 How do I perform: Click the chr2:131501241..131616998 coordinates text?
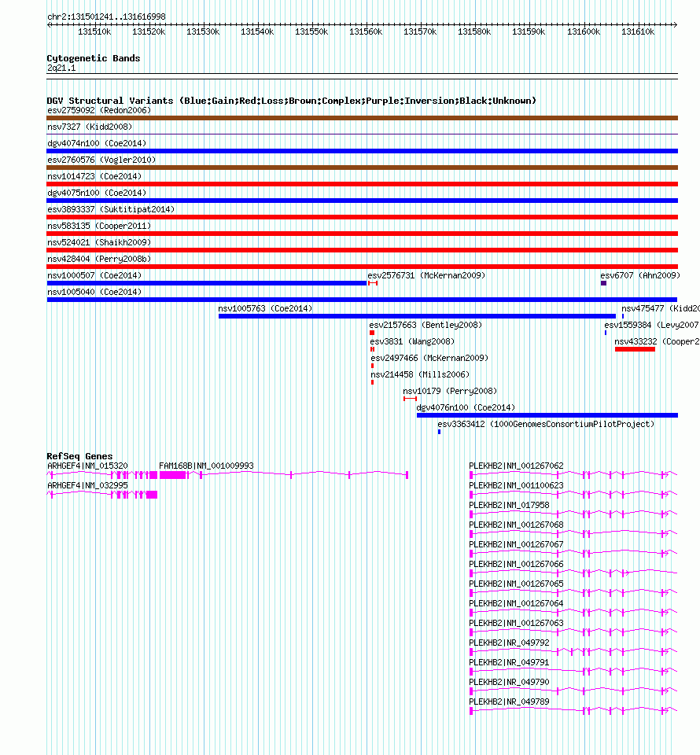tap(106, 17)
